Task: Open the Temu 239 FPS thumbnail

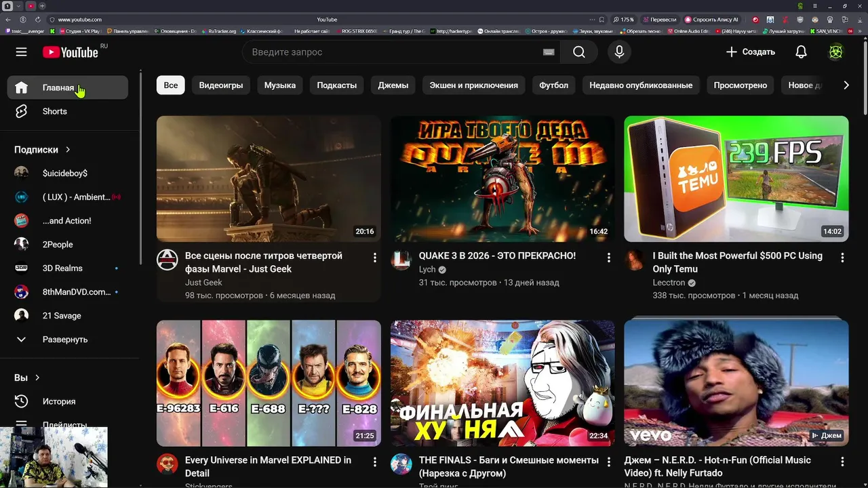Action: [736, 179]
